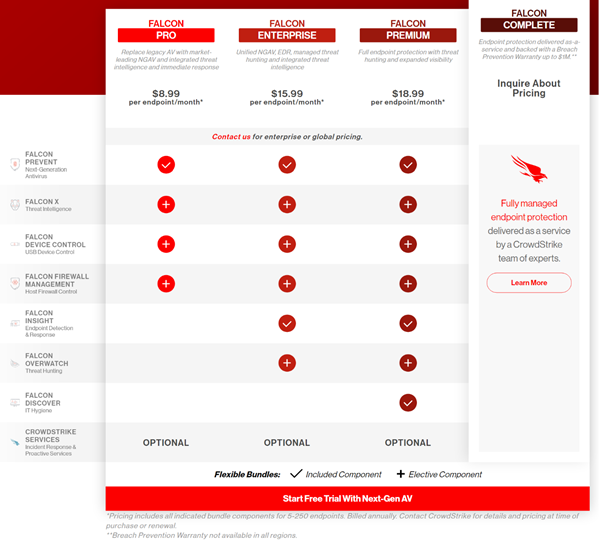599x559 pixels.
Task: Click the Learn More button
Action: coord(529,283)
